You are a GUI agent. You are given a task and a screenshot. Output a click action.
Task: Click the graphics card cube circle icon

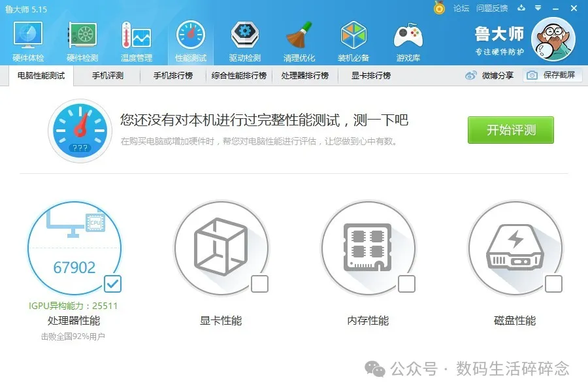click(221, 248)
